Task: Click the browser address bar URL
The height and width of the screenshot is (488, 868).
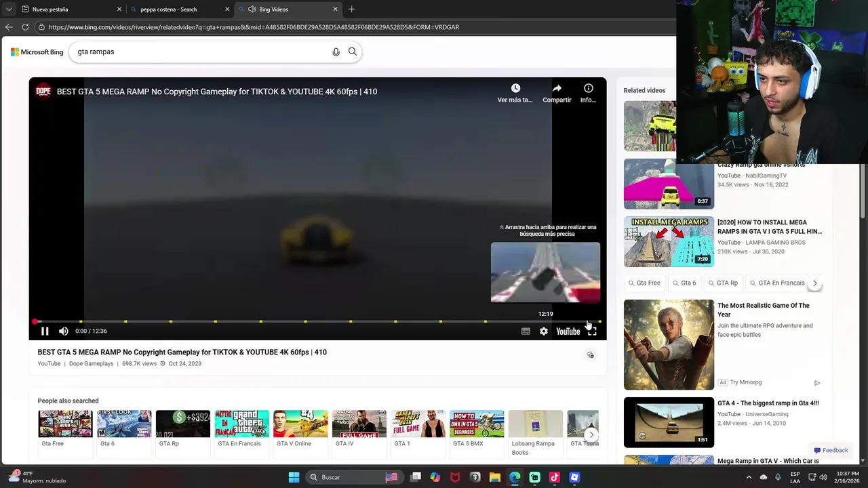Action: 254,27
